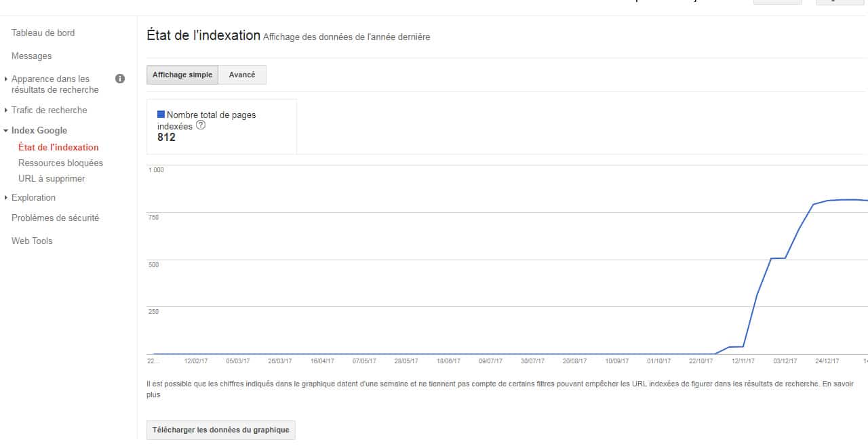
Task: Expand the Trafic de recherche section
Action: coord(49,110)
